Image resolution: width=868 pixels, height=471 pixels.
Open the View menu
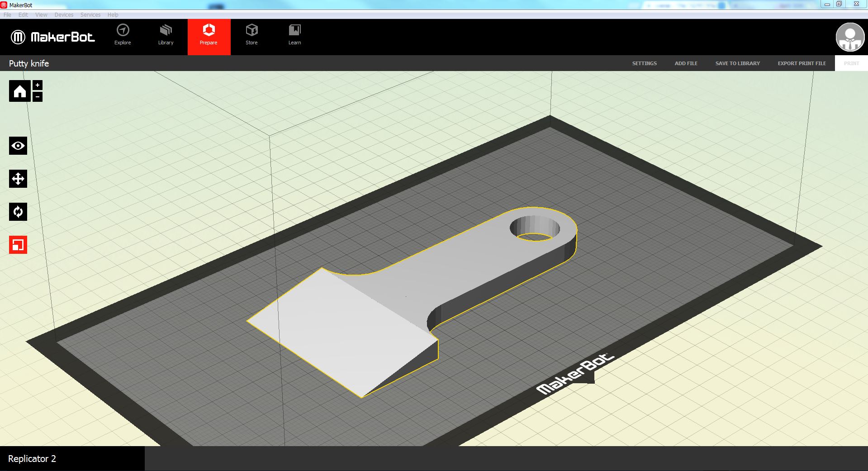pos(41,15)
